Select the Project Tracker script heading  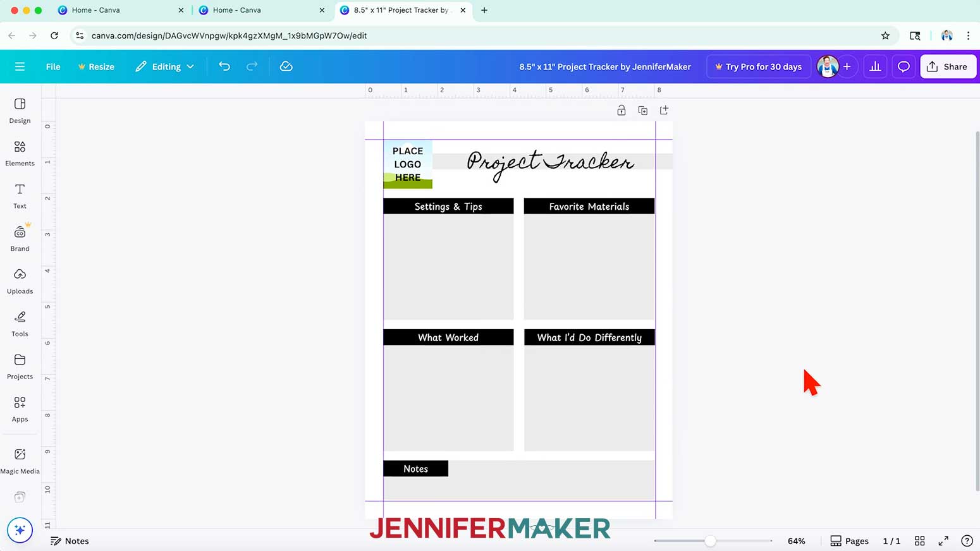pos(550,164)
